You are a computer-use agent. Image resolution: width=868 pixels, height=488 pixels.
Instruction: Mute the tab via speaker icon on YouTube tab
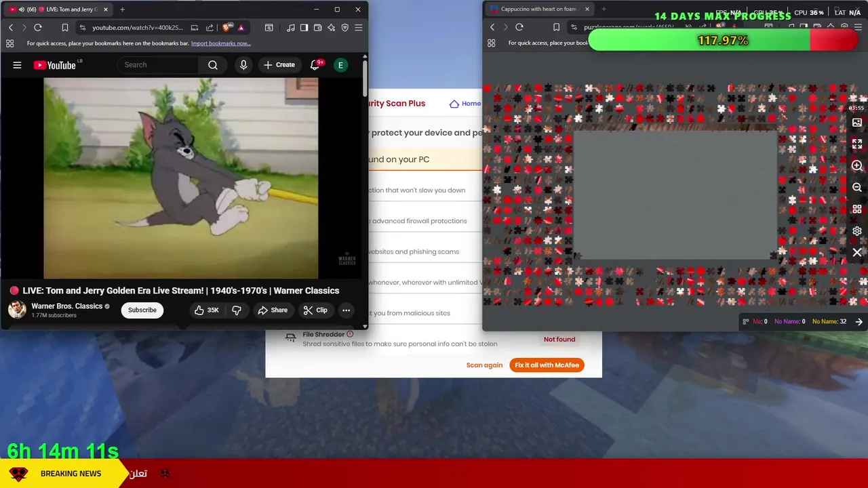tap(22, 9)
